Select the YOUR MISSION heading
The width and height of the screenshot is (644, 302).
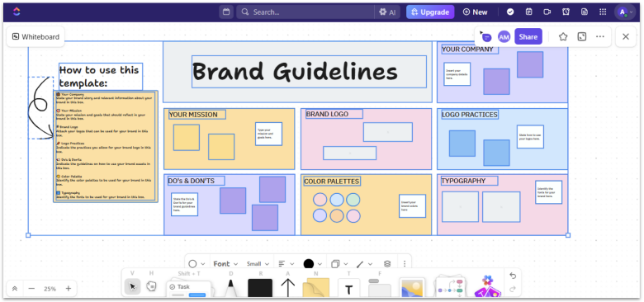click(193, 115)
